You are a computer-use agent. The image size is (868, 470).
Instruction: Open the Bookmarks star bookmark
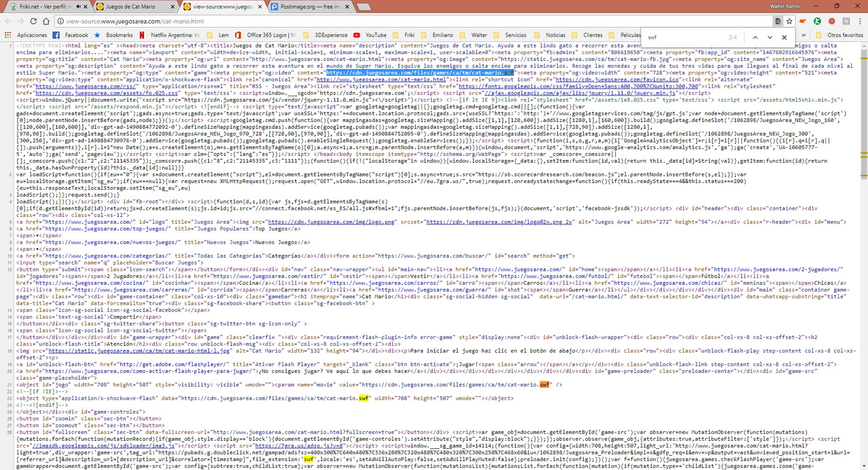[x=113, y=35]
